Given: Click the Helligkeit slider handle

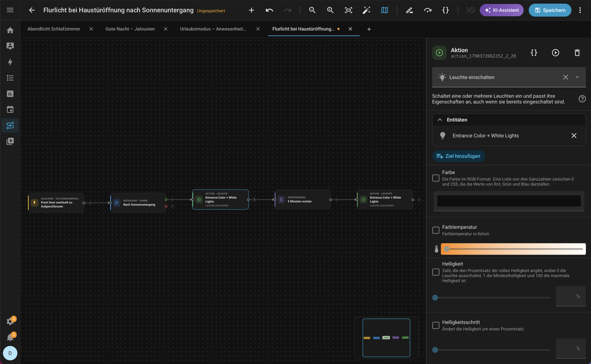Looking at the screenshot, I should (x=435, y=298).
